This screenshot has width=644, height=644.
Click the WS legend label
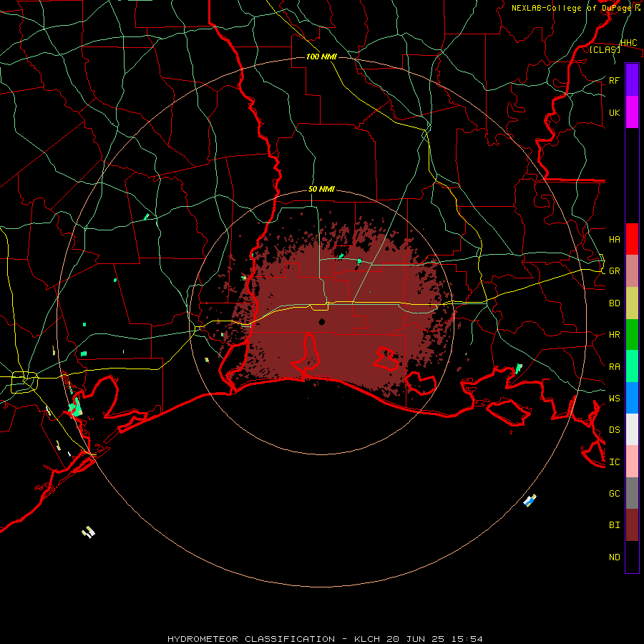tap(614, 398)
